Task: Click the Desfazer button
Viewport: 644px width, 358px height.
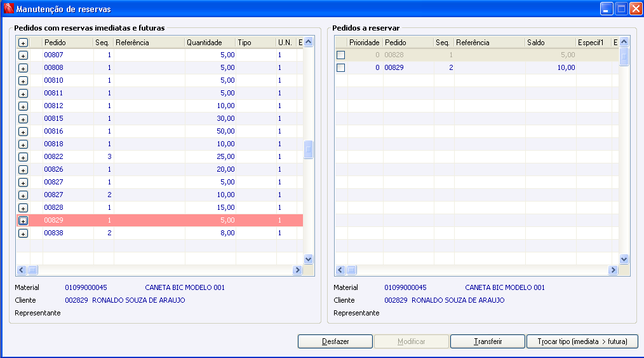Action: pyautogui.click(x=335, y=341)
